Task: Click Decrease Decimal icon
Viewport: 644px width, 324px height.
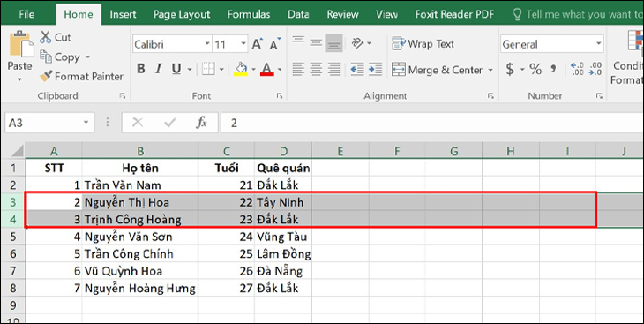Action: (x=595, y=69)
